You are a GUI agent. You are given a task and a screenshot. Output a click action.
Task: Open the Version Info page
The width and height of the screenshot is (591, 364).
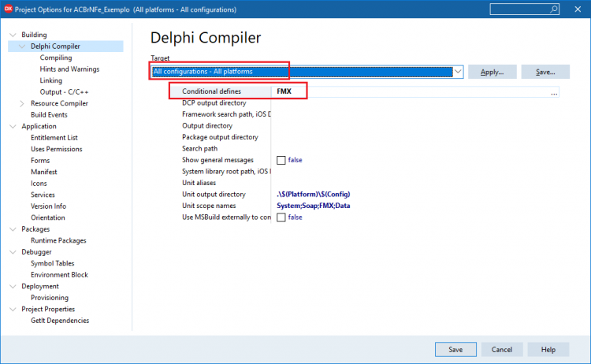pos(48,206)
